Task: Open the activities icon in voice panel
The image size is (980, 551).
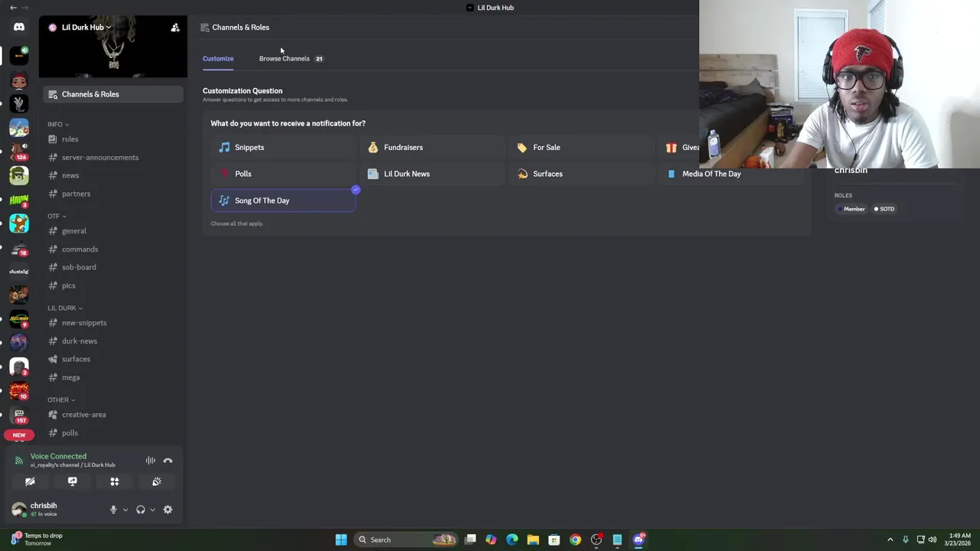Action: pos(114,481)
